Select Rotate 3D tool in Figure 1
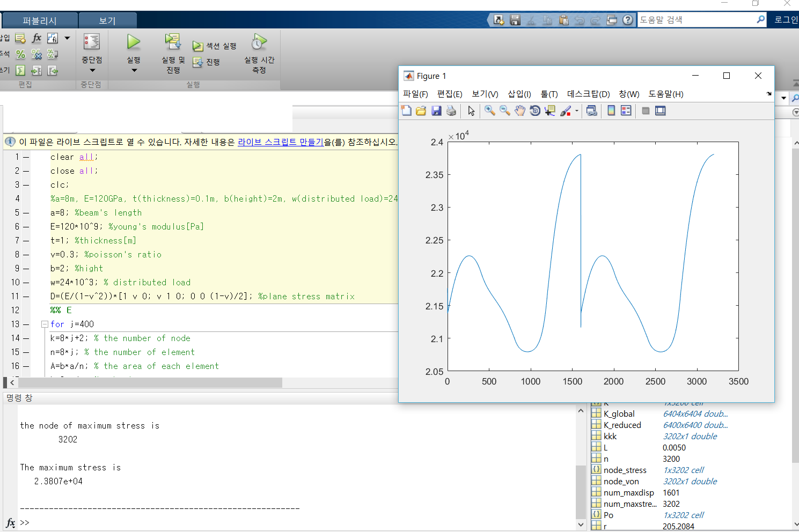 (x=534, y=110)
